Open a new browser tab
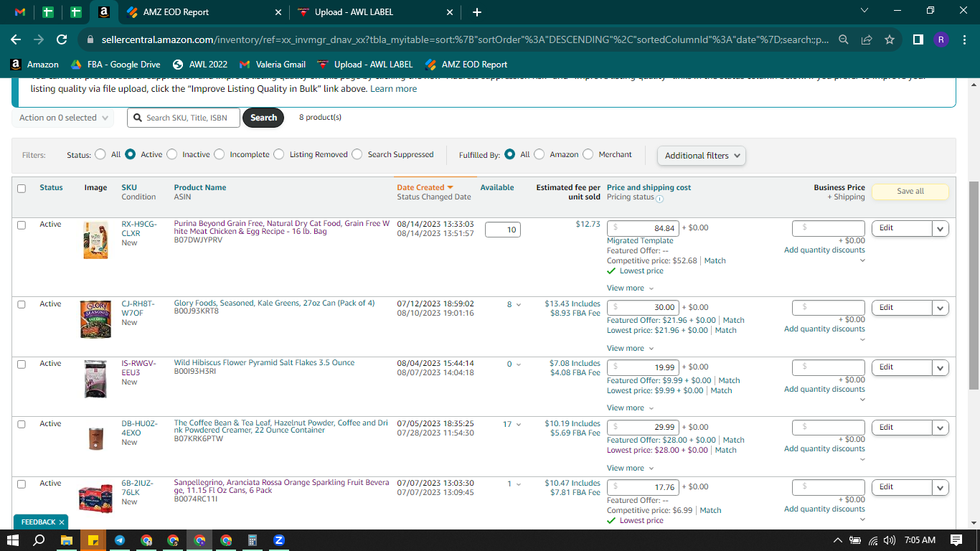Screen dimensions: 980x551 click(477, 12)
